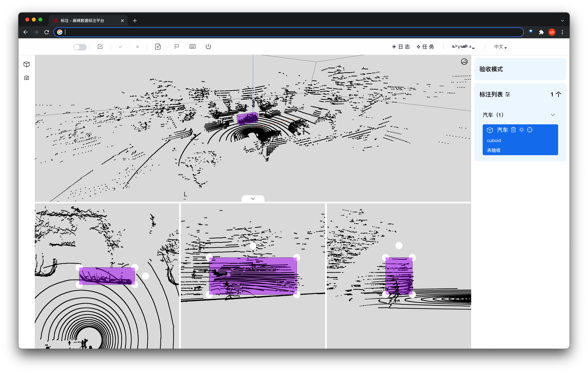Open 标注列表 filter settings icon

click(x=508, y=94)
